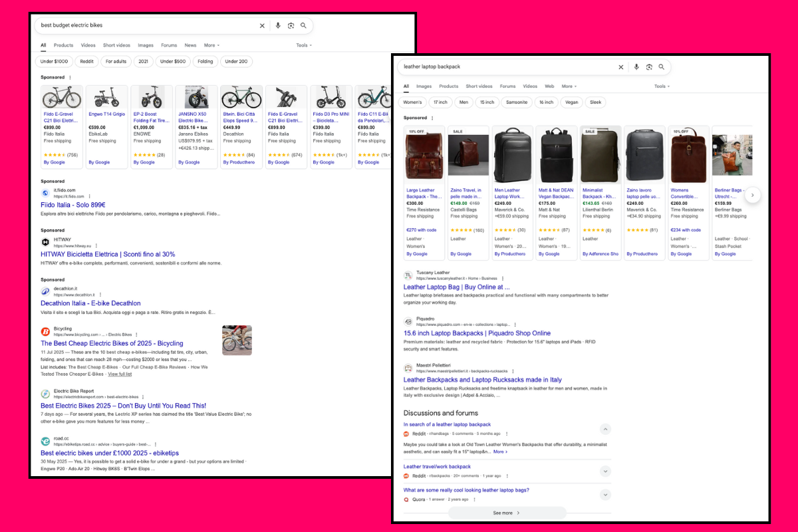Apply the 'Samsonite' filter chip
This screenshot has width=798, height=532.
click(517, 102)
